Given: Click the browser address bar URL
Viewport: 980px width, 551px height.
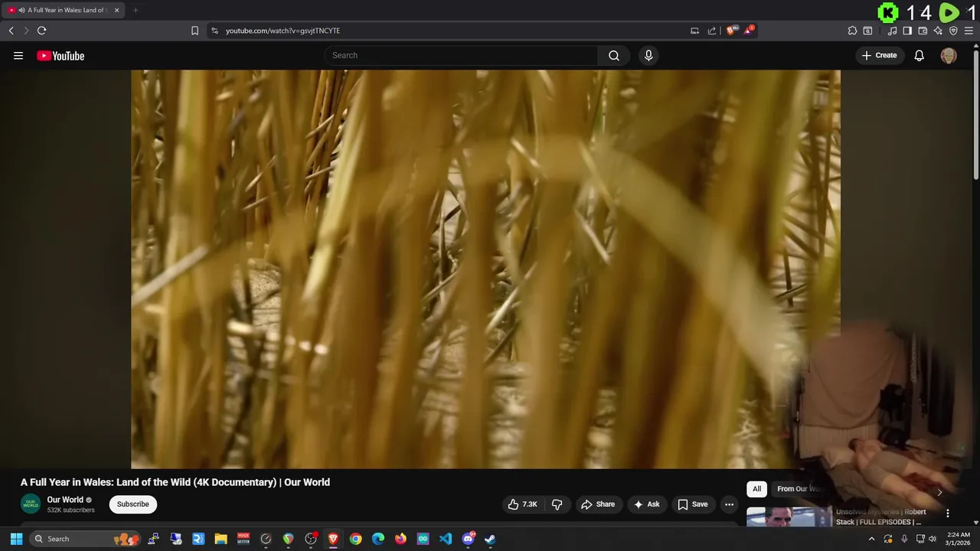Looking at the screenshot, I should (283, 31).
